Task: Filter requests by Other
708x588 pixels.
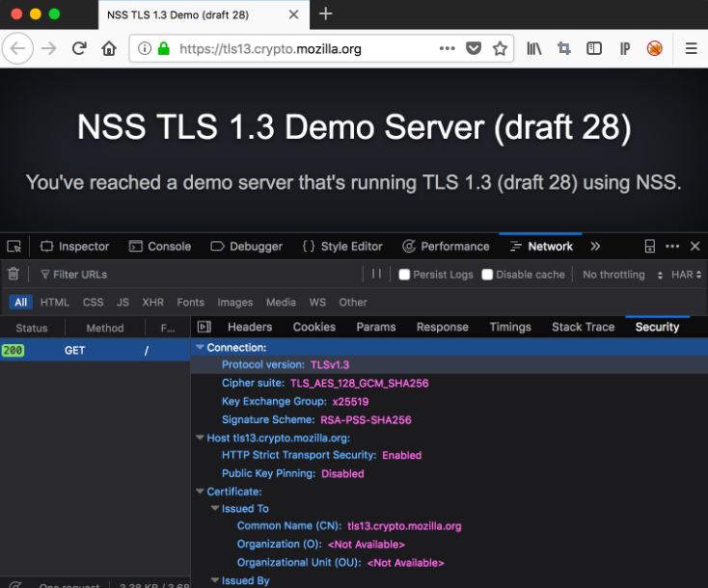Action: 353,302
